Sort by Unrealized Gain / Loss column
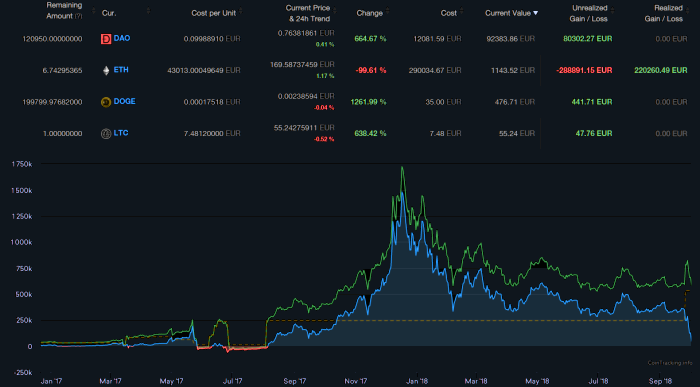The width and height of the screenshot is (700, 387). (x=589, y=13)
